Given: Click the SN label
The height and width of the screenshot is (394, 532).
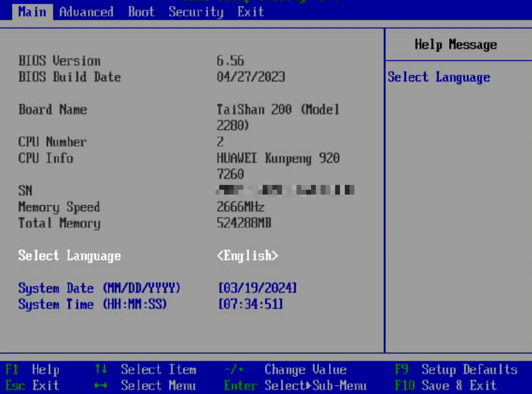Looking at the screenshot, I should (x=25, y=190).
